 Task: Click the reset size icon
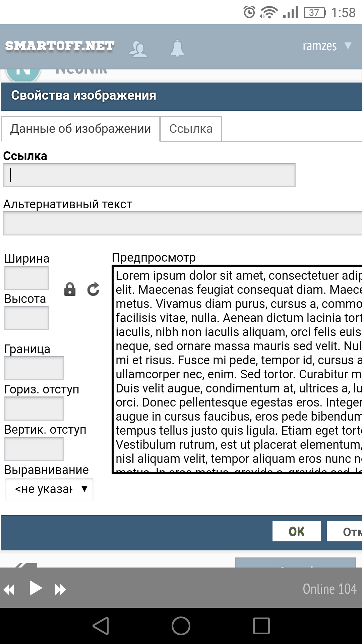point(93,289)
